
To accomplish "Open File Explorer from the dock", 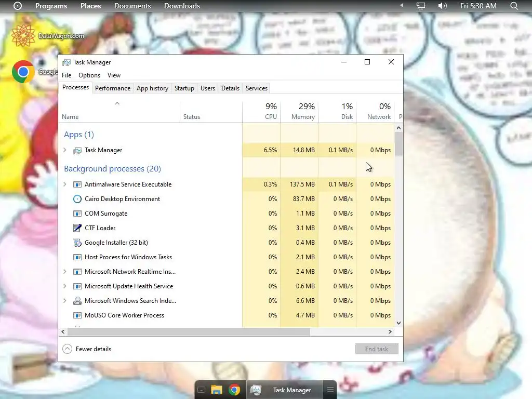I will [x=217, y=390].
